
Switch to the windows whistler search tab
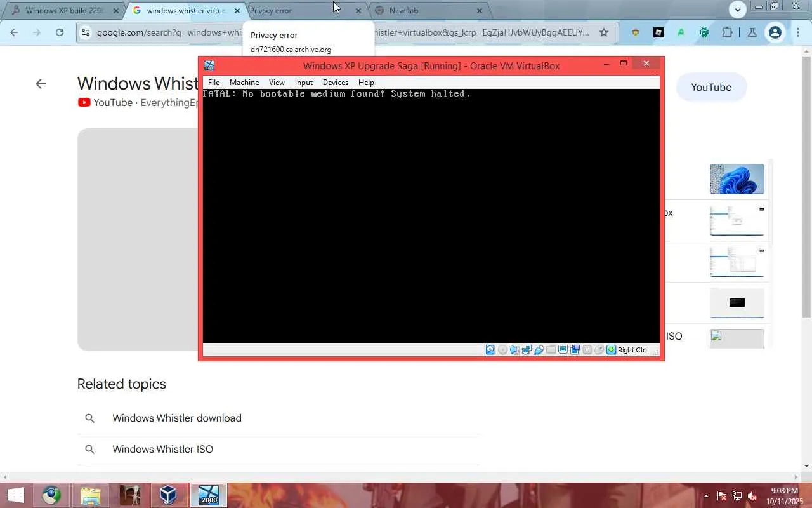[185, 11]
